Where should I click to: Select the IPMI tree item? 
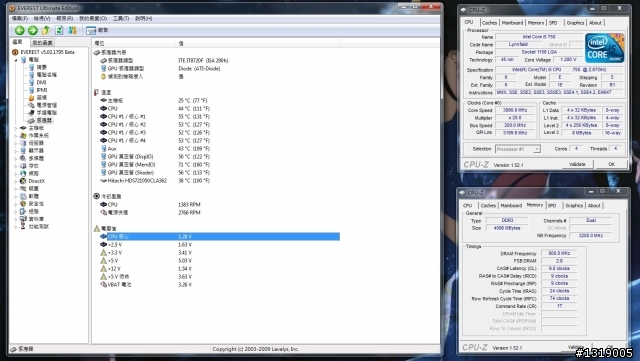pos(42,90)
